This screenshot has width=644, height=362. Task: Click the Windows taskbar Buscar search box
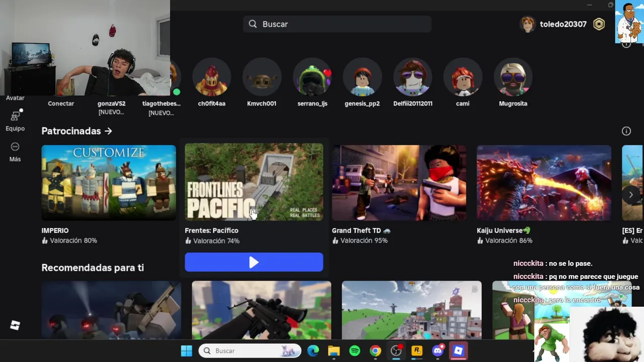250,351
